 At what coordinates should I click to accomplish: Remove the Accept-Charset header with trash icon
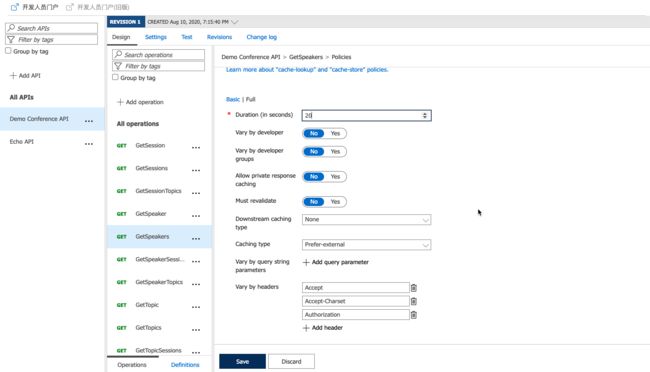pos(413,301)
